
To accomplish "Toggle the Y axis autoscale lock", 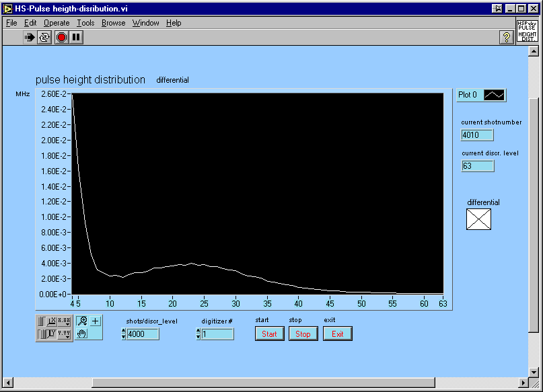I will tap(42, 334).
